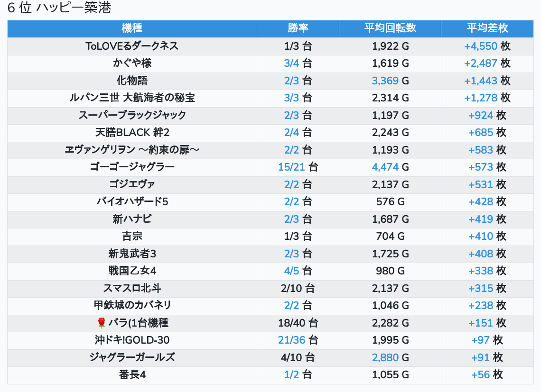This screenshot has height=392, width=541.
Task: Select the 3,369 average spins for 化物語
Action: (x=385, y=81)
